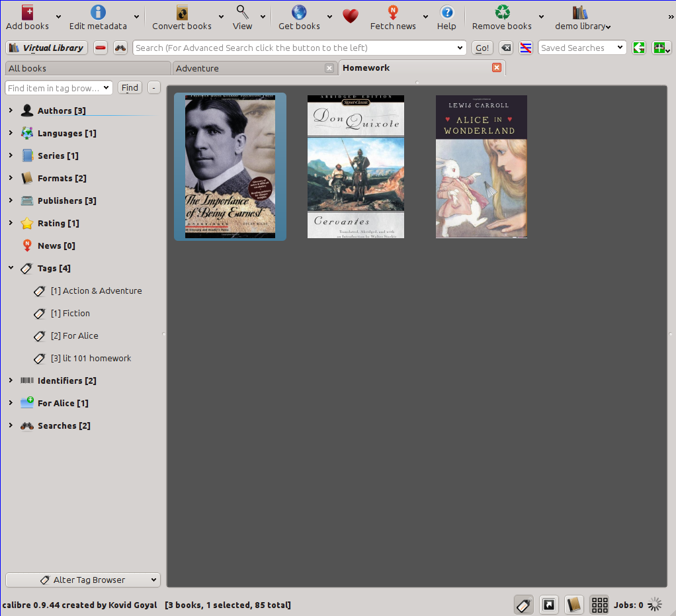Open Saved Searches combo box
The width and height of the screenshot is (676, 616).
click(x=582, y=48)
